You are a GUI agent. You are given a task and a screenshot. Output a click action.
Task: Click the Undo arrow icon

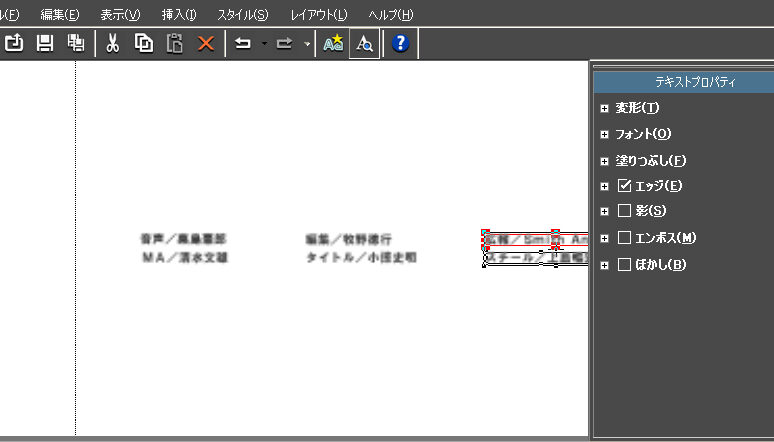tap(243, 44)
